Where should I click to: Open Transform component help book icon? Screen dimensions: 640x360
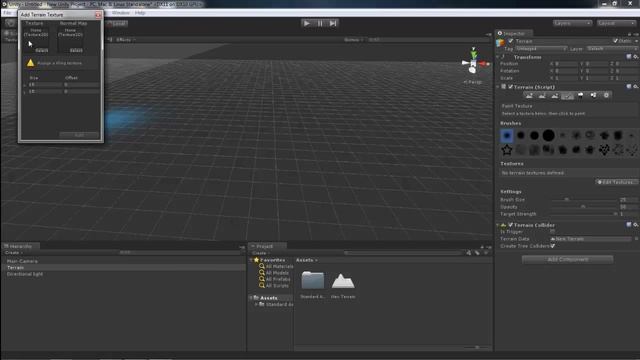point(629,57)
